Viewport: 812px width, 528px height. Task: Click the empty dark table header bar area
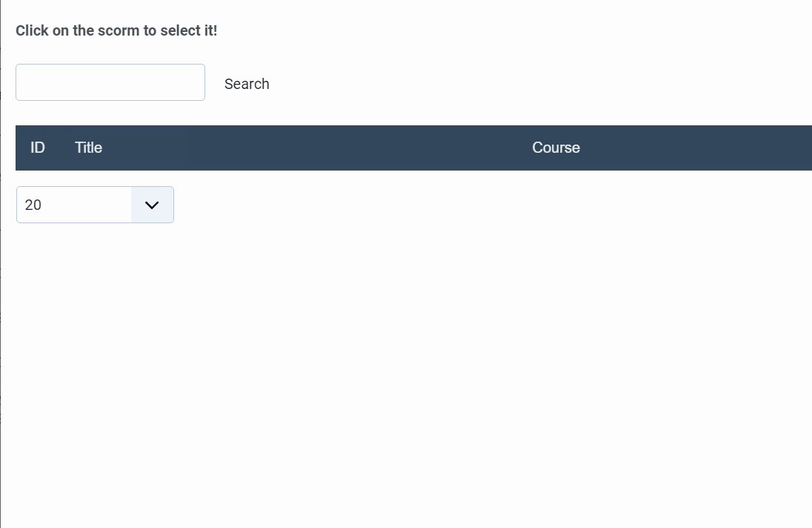tap(310, 148)
